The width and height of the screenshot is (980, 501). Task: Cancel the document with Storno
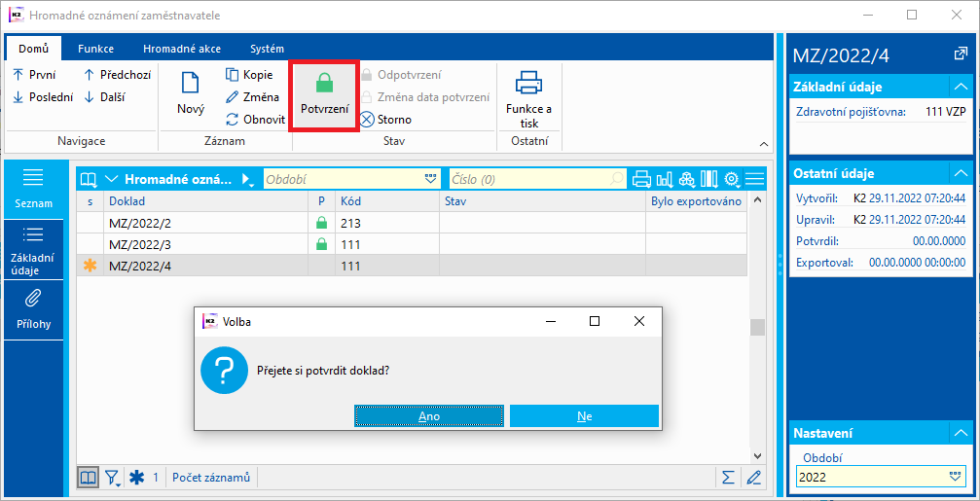pyautogui.click(x=385, y=120)
